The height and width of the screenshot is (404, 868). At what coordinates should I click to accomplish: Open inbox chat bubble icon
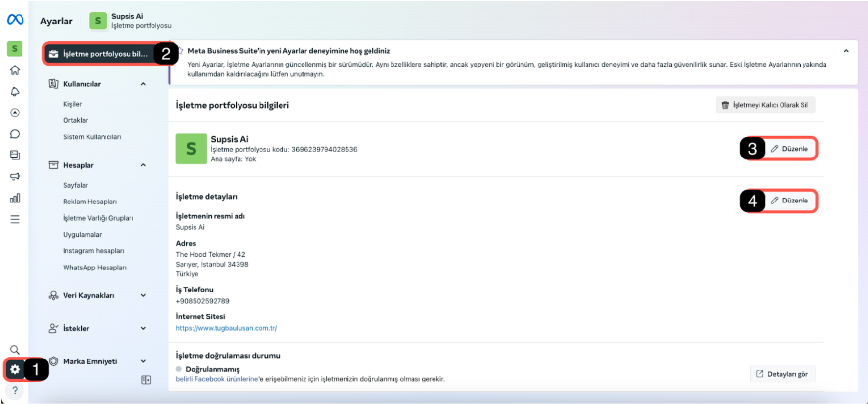pyautogui.click(x=15, y=134)
